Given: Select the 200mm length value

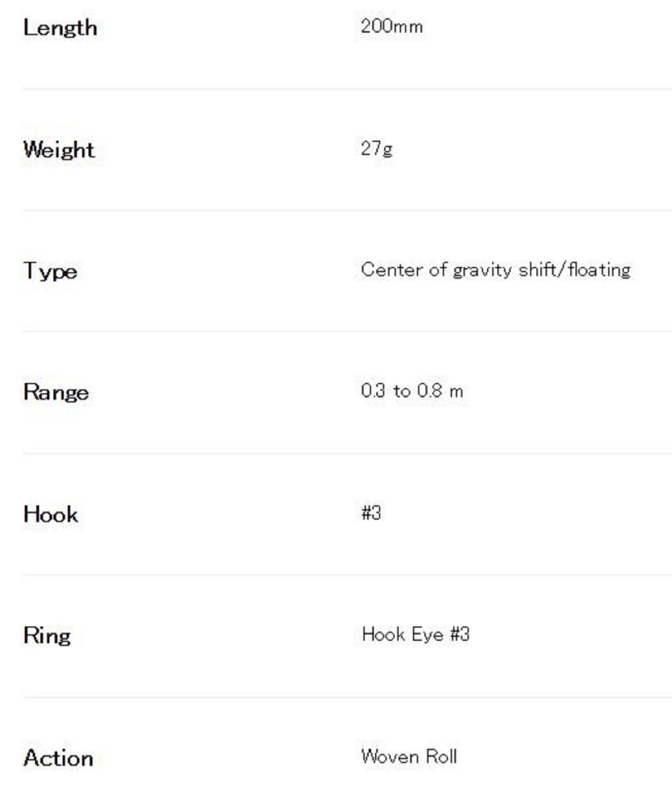Looking at the screenshot, I should [391, 27].
